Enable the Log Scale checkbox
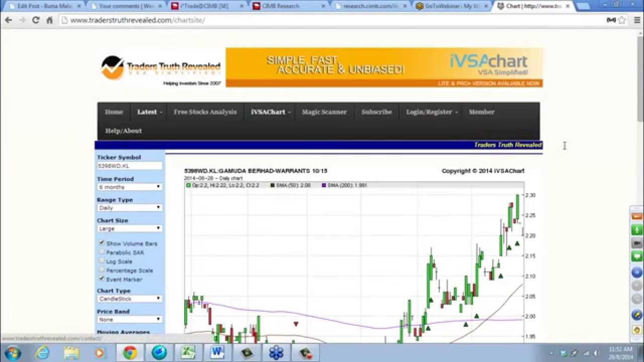This screenshot has height=362, width=644. pyautogui.click(x=102, y=261)
